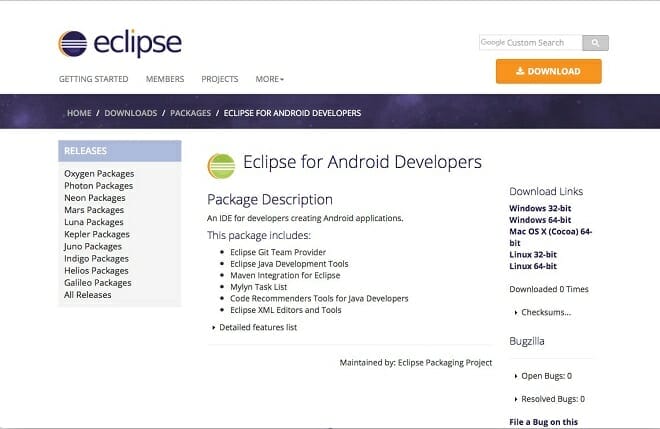Go to Home in breadcrumb
The image size is (660, 429).
(79, 113)
